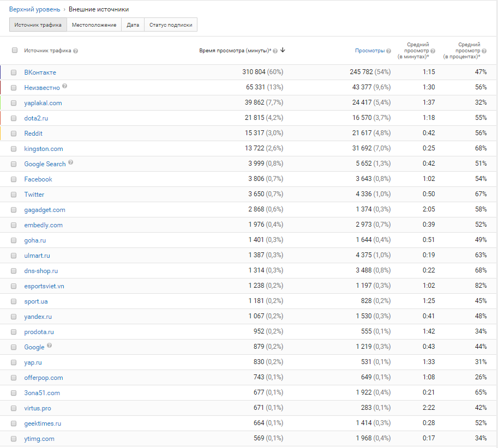Screen dimensions: 498x448
Task: Open the Facebook source link
Action: [x=38, y=179]
